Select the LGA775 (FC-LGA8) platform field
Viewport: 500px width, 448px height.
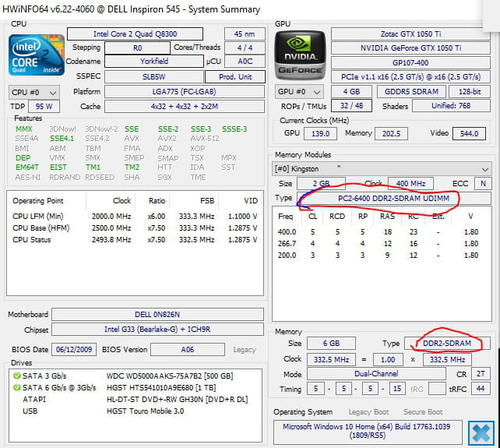pyautogui.click(x=185, y=92)
